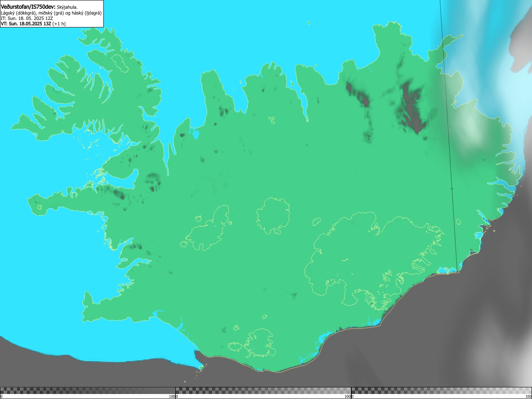Click the Langjökull glacier outline west of center
The width and height of the screenshot is (532, 399).
click(208, 228)
